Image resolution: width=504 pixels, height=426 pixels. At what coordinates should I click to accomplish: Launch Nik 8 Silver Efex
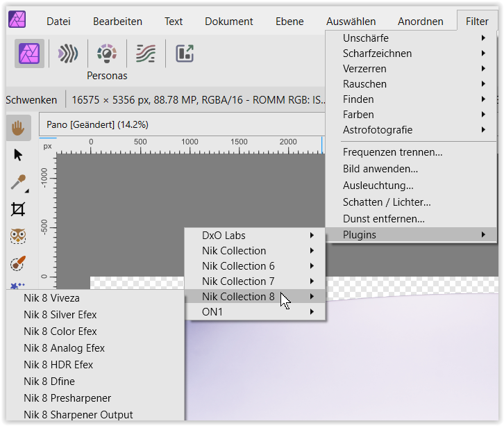tap(60, 315)
